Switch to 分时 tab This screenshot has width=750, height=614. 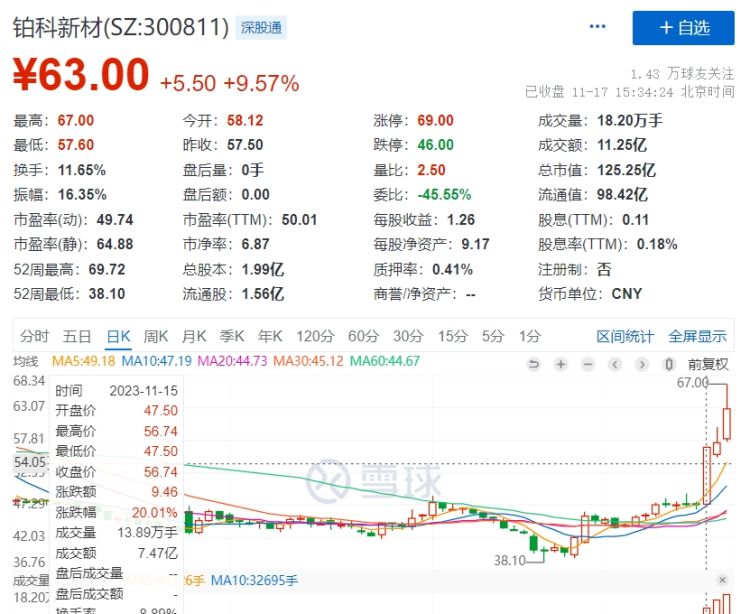pyautogui.click(x=34, y=336)
